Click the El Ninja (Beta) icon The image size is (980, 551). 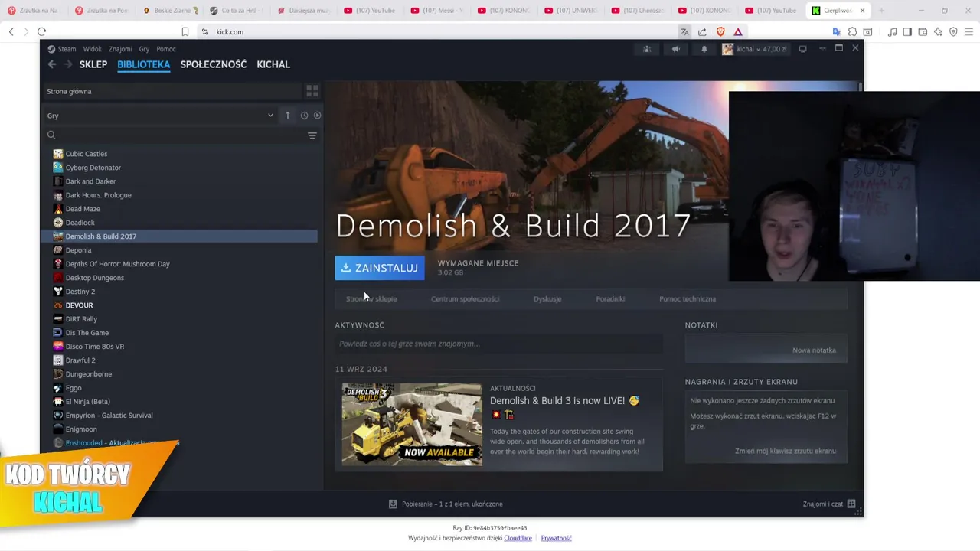coord(58,402)
